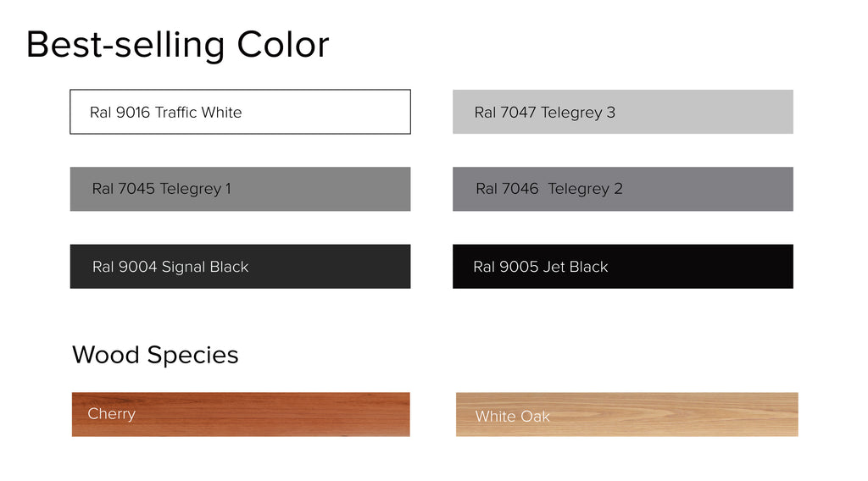Viewport: 868px width, 481px height.
Task: Click the "Telegrey 3" label text
Action: coord(578,113)
